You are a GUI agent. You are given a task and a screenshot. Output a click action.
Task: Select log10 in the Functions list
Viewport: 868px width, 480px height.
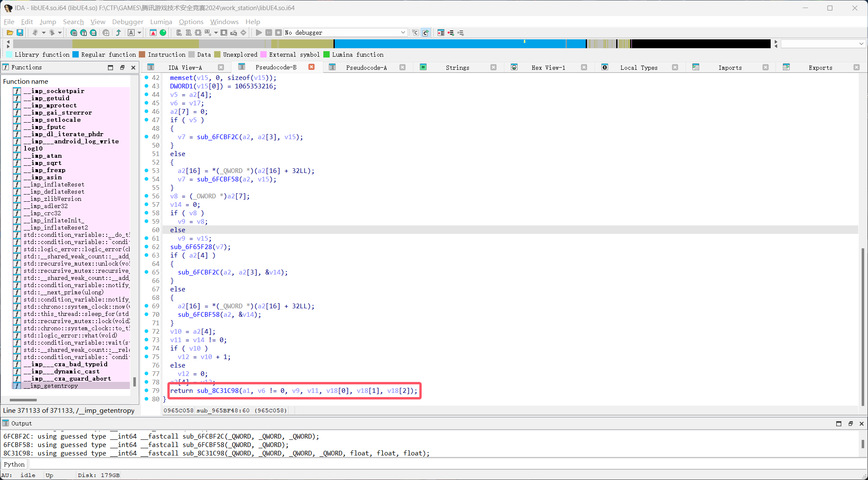(x=33, y=148)
